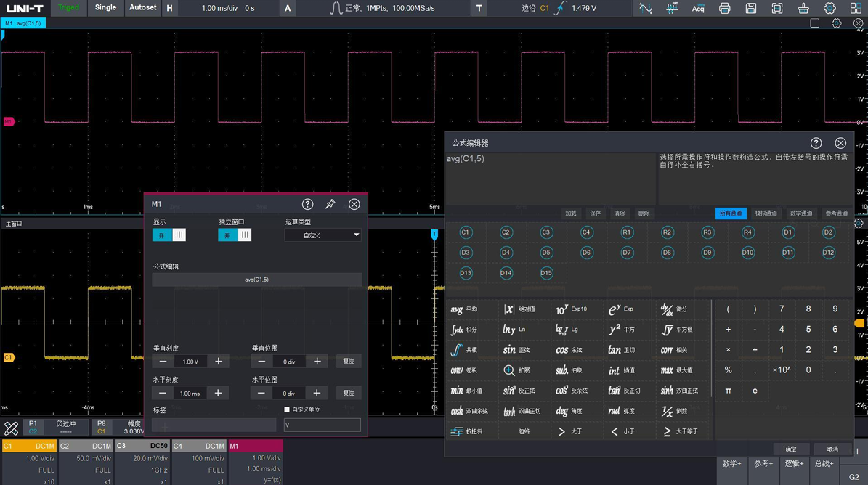
Task: Expand the 数学+ math menu
Action: (x=731, y=463)
